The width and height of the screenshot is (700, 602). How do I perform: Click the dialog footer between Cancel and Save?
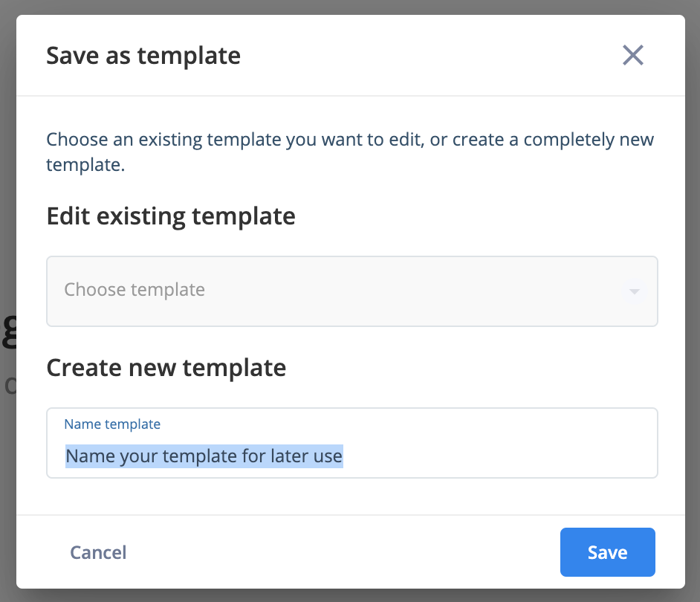344,552
